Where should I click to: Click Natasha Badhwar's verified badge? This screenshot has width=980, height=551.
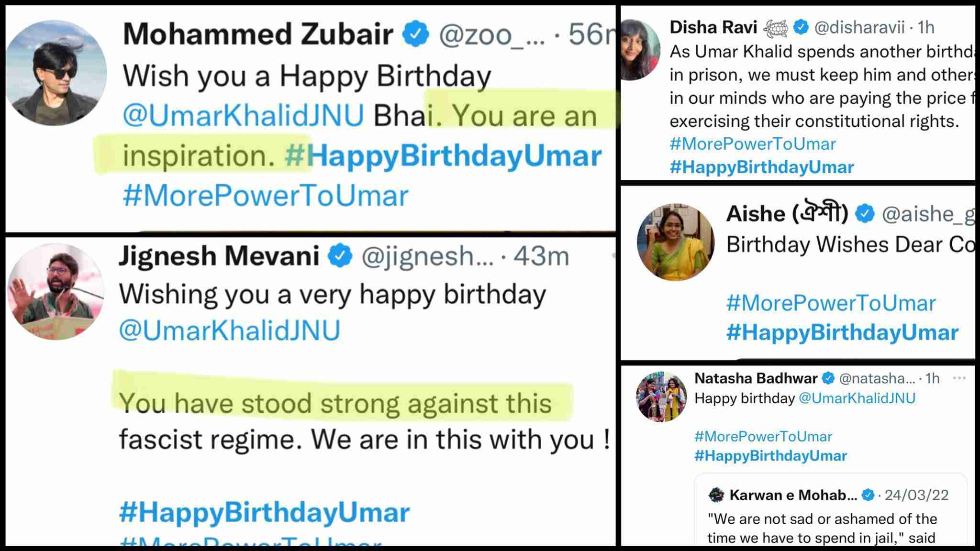click(x=828, y=378)
